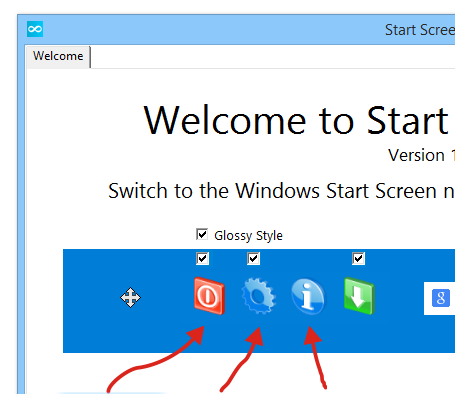Viewport: 455px width, 394px height.
Task: Uncheck the checkbox above the power icon
Action: coord(203,258)
